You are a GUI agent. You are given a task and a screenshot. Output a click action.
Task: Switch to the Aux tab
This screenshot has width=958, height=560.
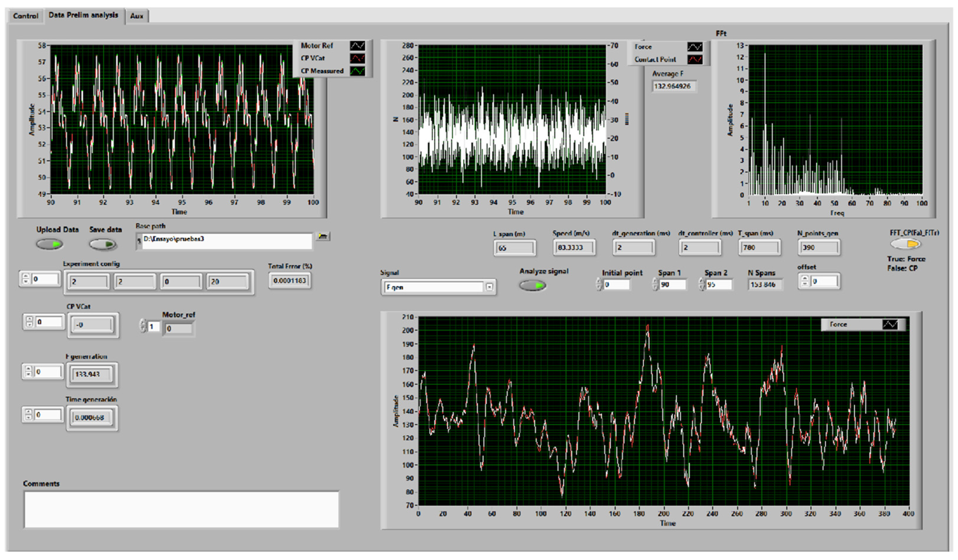pos(137,16)
